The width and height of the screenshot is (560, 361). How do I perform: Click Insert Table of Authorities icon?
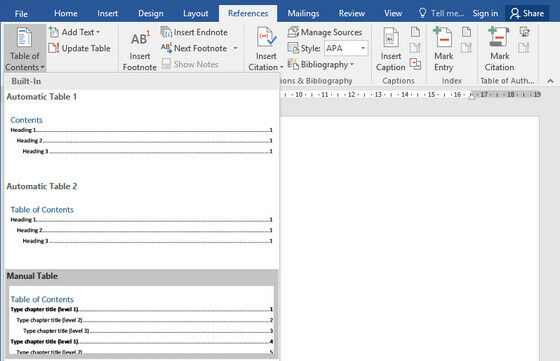524,32
